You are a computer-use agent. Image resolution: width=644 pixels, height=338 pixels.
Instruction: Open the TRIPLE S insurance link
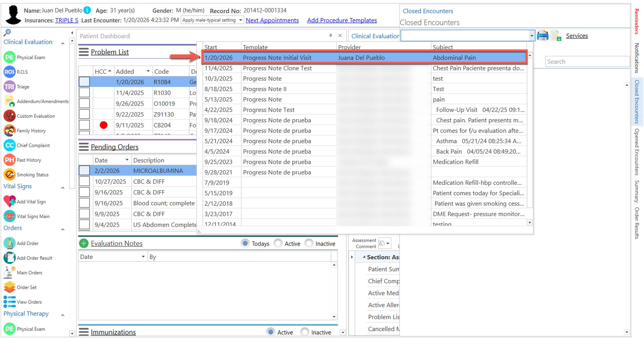coord(66,20)
